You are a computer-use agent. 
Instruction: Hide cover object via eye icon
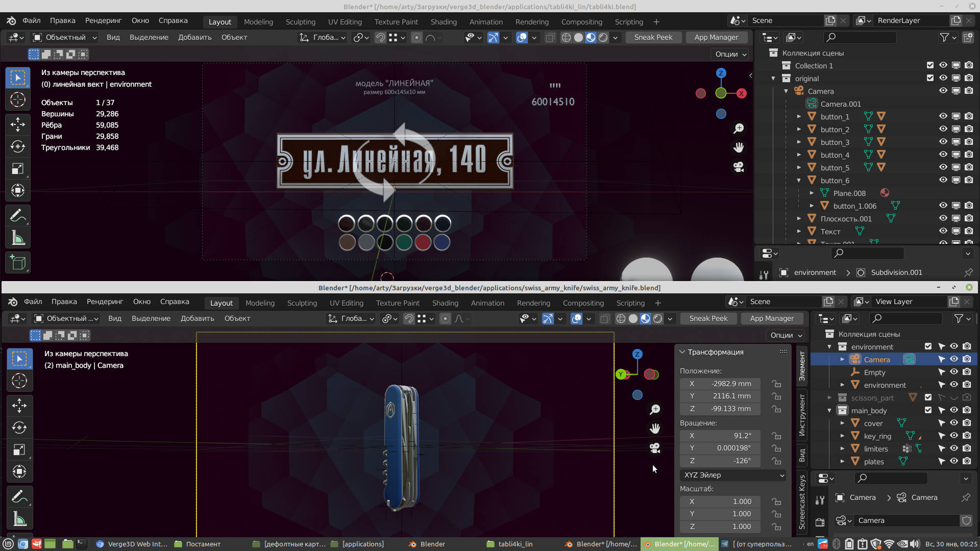pyautogui.click(x=954, y=423)
